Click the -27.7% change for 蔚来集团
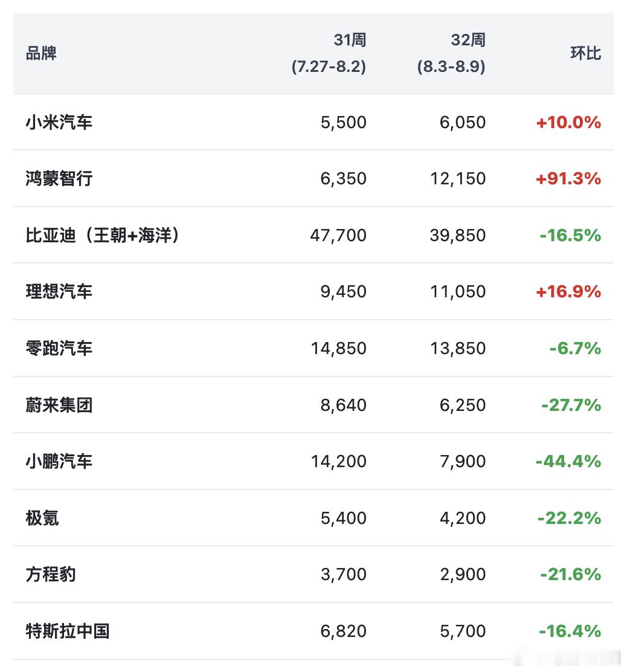Image resolution: width=627 pixels, height=672 pixels. tap(571, 405)
